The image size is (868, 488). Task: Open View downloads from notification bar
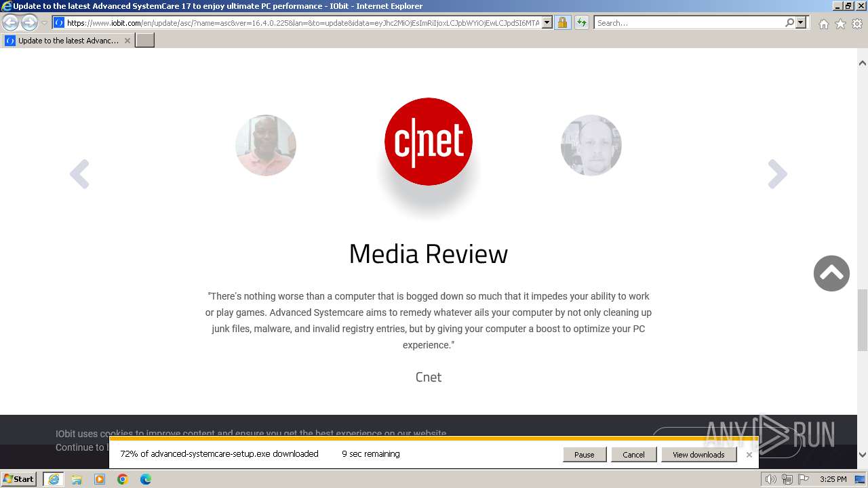(x=698, y=455)
